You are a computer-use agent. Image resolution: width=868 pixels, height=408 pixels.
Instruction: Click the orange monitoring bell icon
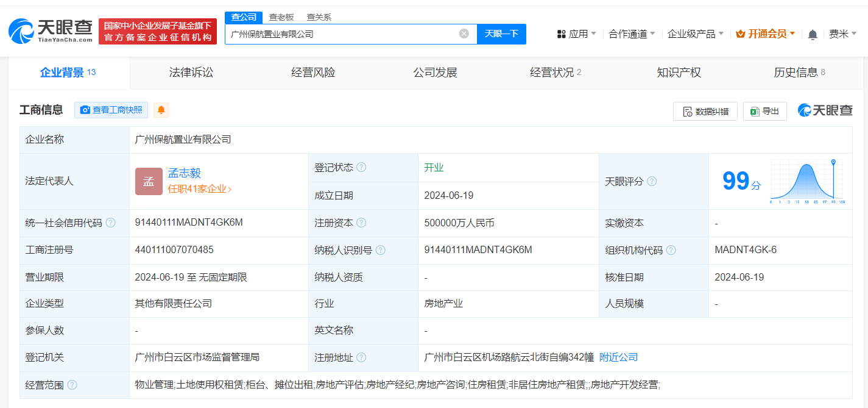tap(161, 110)
